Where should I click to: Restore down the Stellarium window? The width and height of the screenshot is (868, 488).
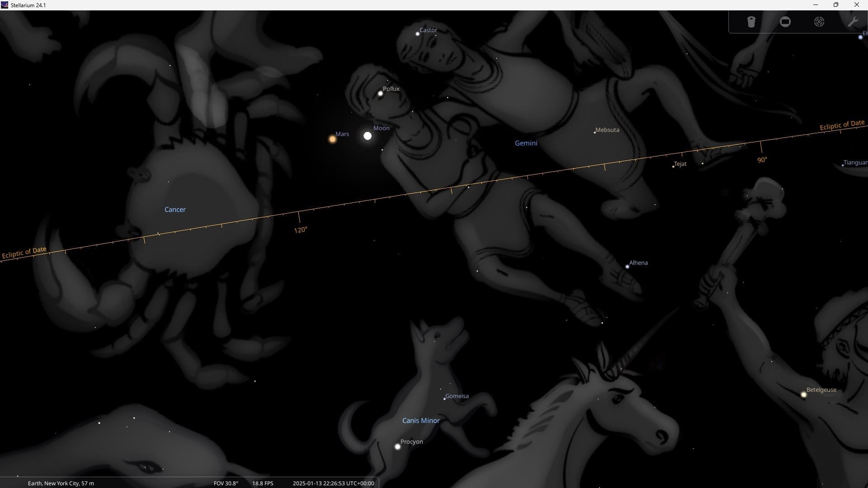tap(836, 5)
